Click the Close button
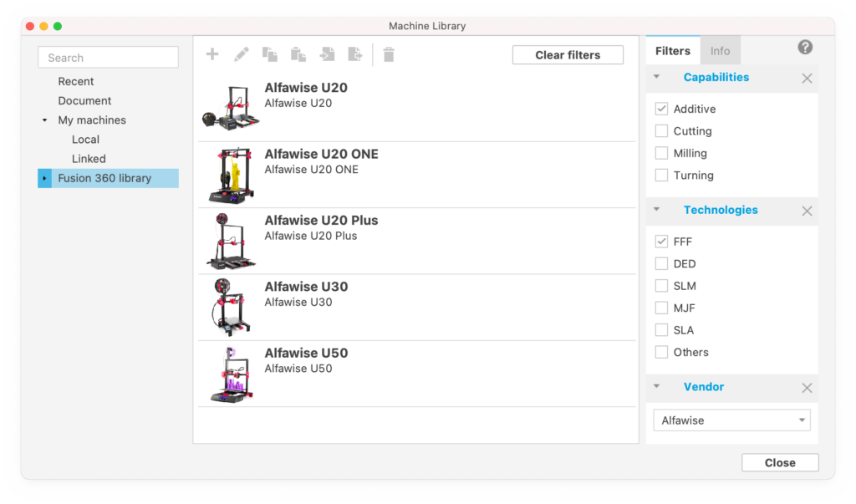The image size is (856, 504). click(x=780, y=462)
